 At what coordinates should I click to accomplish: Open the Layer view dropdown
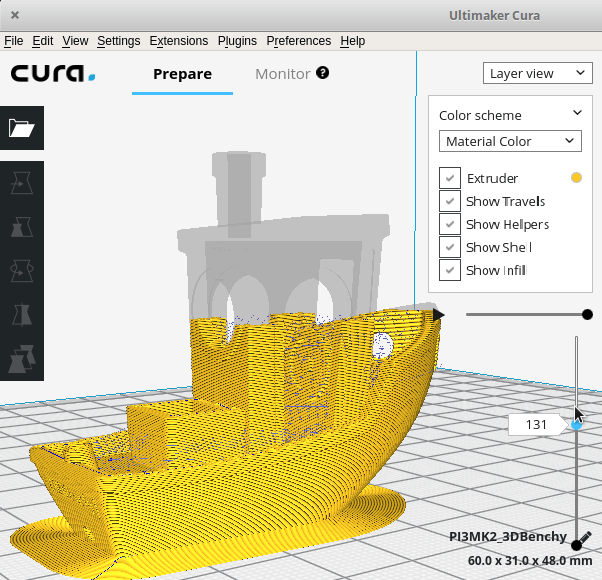536,73
